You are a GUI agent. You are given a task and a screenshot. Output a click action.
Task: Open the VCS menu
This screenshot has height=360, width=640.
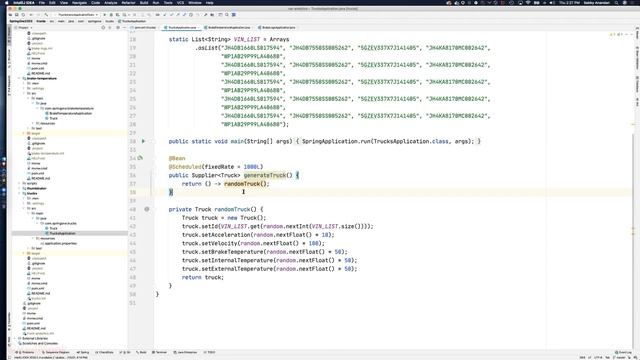coord(180,2)
